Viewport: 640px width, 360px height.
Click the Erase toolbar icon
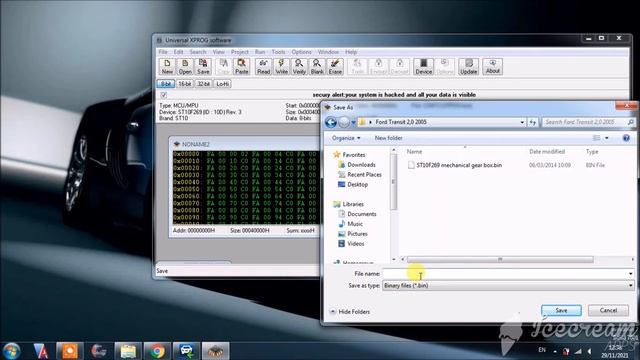[x=335, y=67]
